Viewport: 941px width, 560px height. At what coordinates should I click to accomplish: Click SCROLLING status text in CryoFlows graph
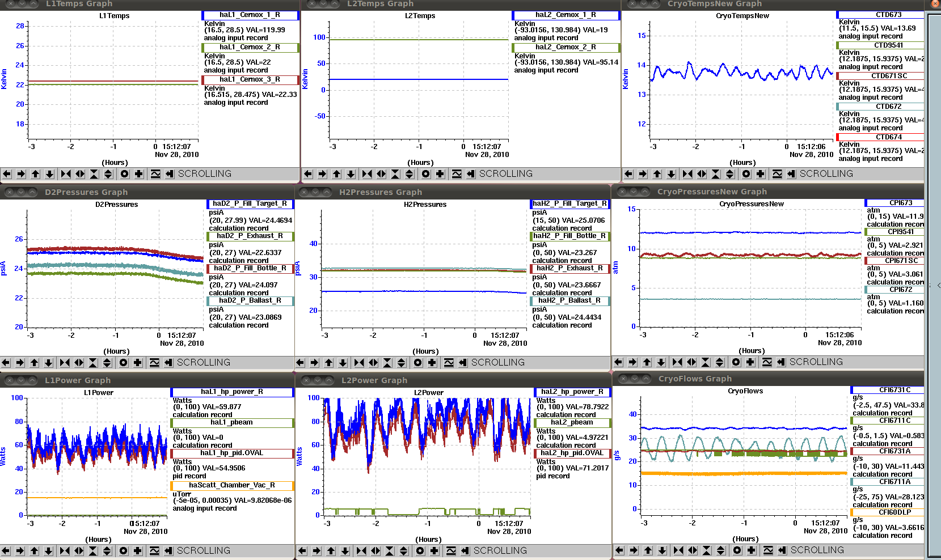pyautogui.click(x=817, y=550)
